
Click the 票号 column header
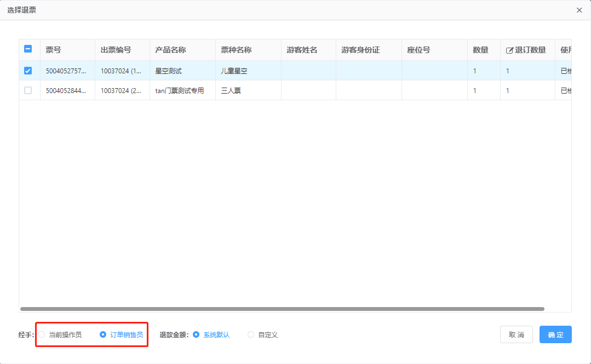pos(53,50)
